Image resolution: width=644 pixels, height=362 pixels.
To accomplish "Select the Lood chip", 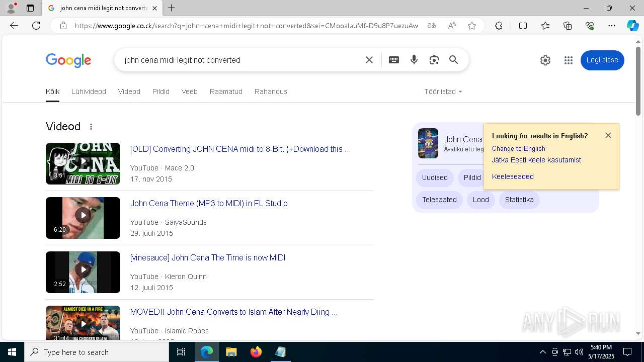I will pyautogui.click(x=480, y=200).
